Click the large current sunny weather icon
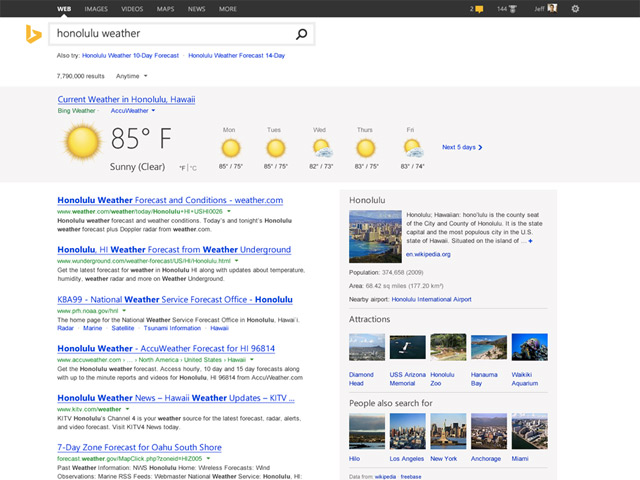This screenshot has width=640, height=480. coord(82,142)
